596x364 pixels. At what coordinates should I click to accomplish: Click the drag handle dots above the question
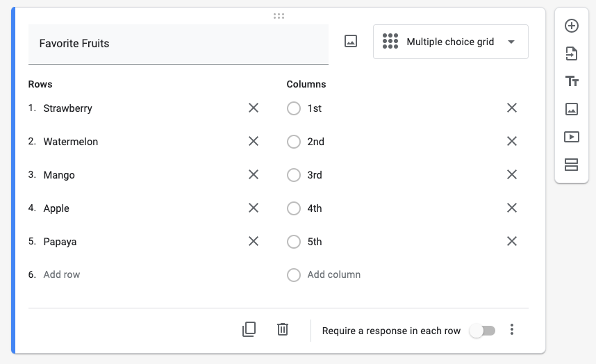[x=279, y=16]
